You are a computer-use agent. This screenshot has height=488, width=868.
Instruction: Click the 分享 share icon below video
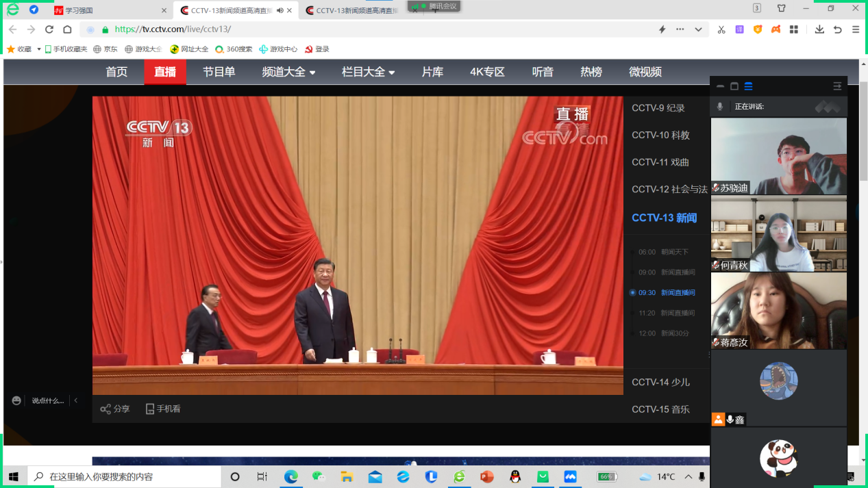tap(106, 409)
